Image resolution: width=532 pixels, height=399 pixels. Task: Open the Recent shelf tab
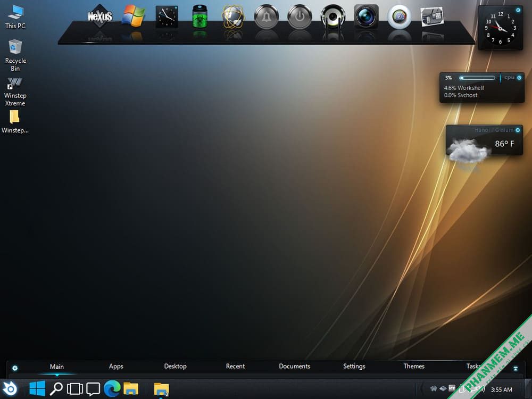(235, 366)
